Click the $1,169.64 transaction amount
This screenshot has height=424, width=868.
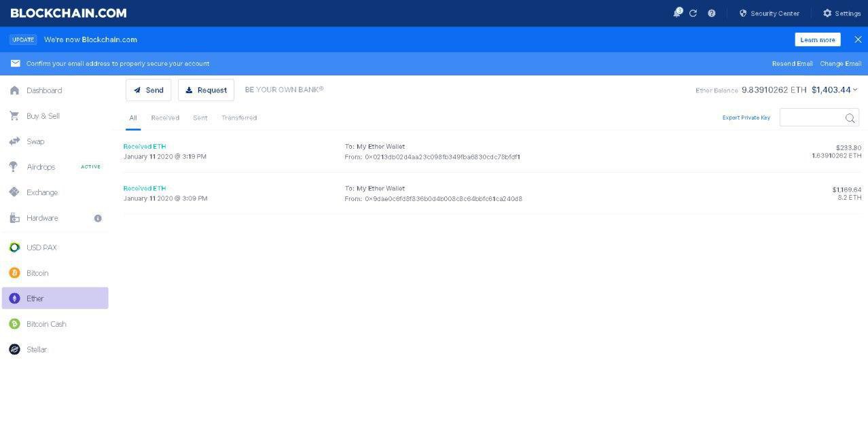[x=847, y=190]
